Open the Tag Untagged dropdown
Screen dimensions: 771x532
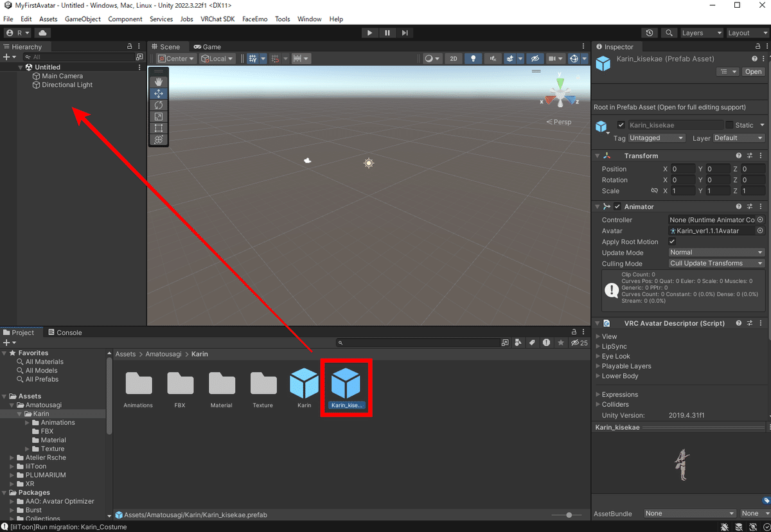[657, 138]
